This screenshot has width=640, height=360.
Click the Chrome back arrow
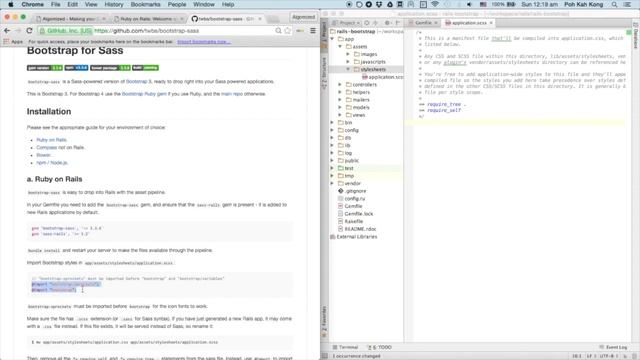[7, 31]
